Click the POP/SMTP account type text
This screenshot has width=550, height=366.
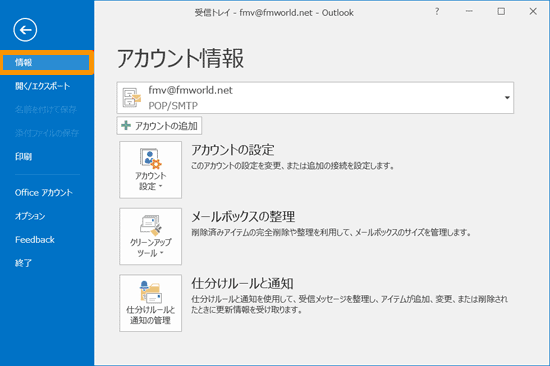click(173, 105)
